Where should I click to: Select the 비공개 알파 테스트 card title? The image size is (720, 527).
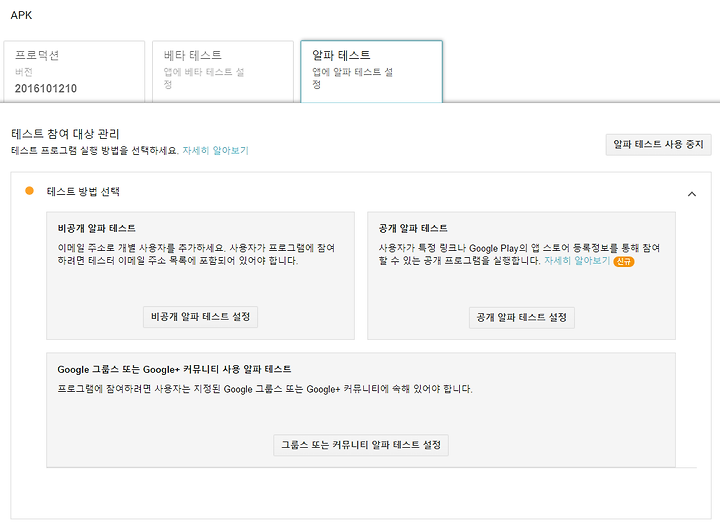pos(97,228)
